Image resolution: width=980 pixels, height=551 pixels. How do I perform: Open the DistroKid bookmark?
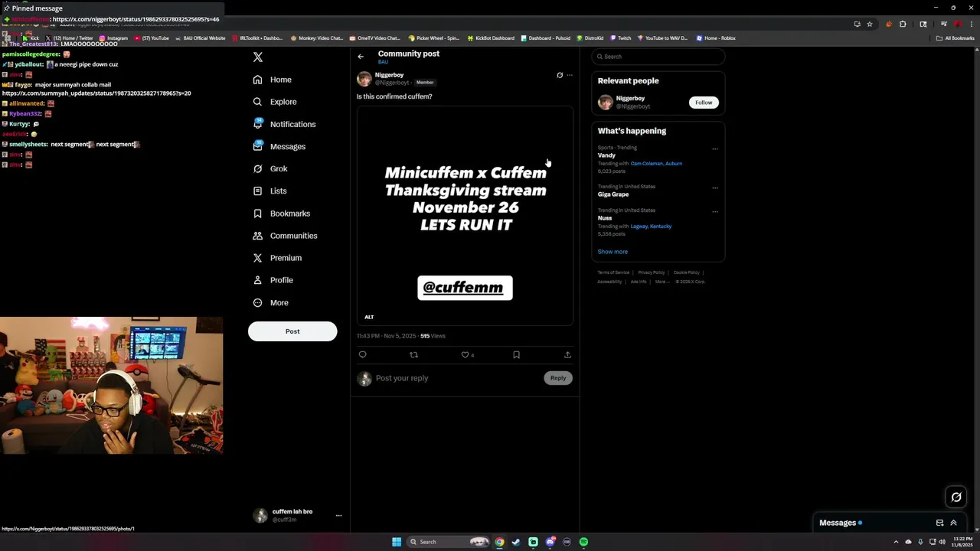590,38
